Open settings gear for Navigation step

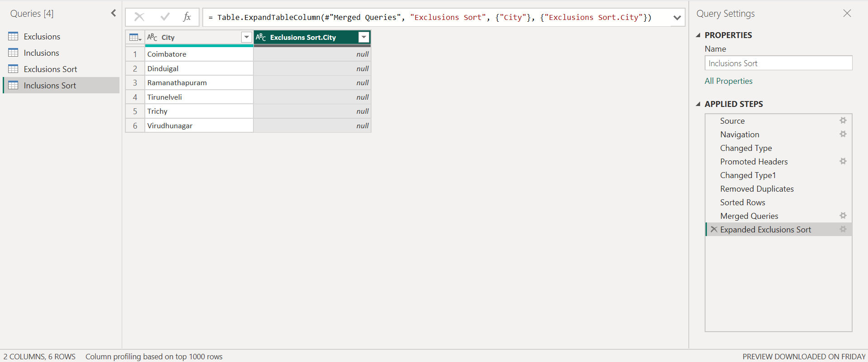(843, 134)
